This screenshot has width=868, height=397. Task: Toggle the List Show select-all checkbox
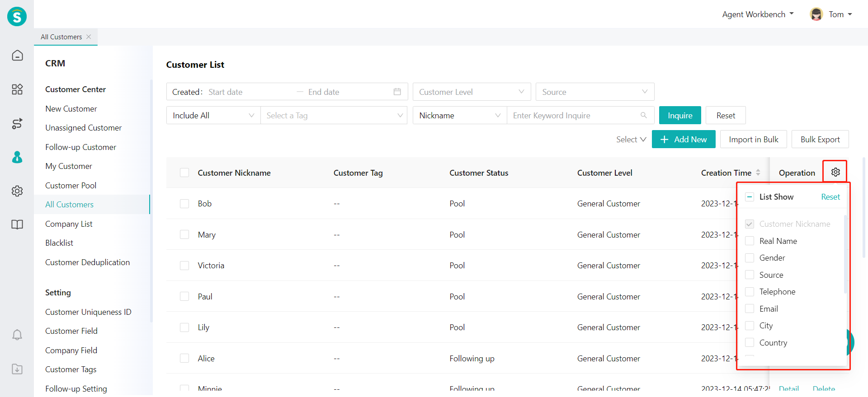tap(750, 197)
